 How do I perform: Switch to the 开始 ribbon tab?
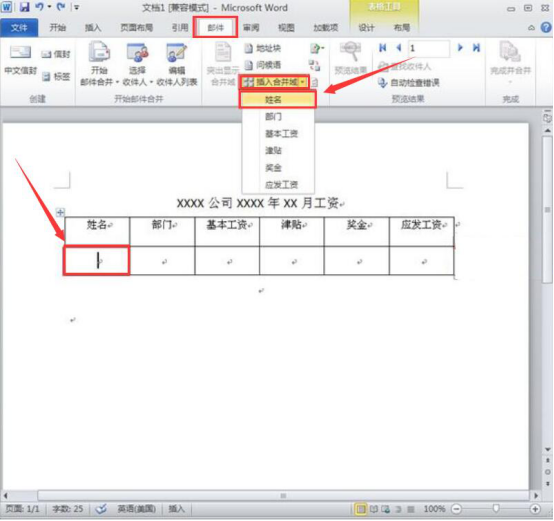coord(58,28)
